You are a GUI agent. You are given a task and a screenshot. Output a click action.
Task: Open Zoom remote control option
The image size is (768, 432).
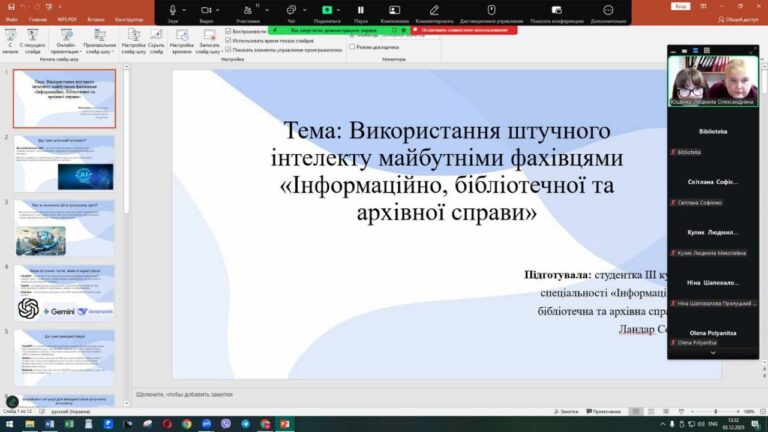[x=491, y=11]
